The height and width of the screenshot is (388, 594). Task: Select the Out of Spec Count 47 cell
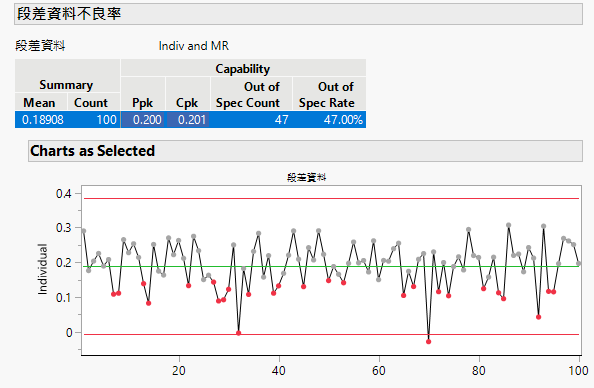(x=252, y=120)
